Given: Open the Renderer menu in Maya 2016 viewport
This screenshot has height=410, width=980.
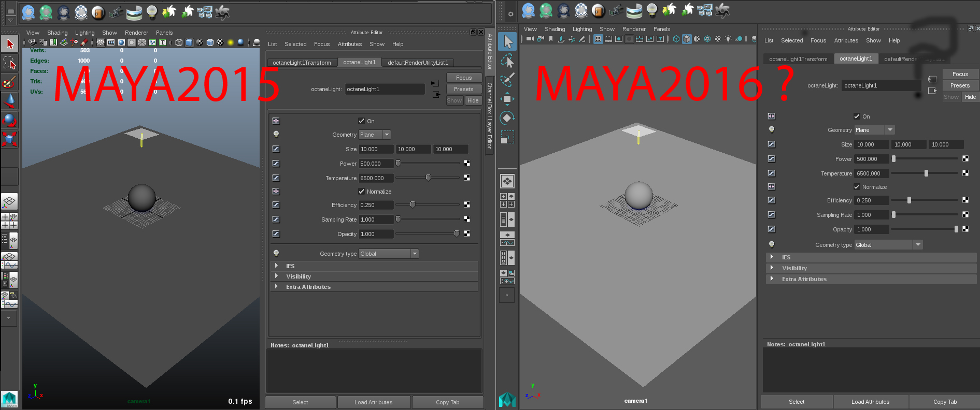Looking at the screenshot, I should [x=634, y=29].
